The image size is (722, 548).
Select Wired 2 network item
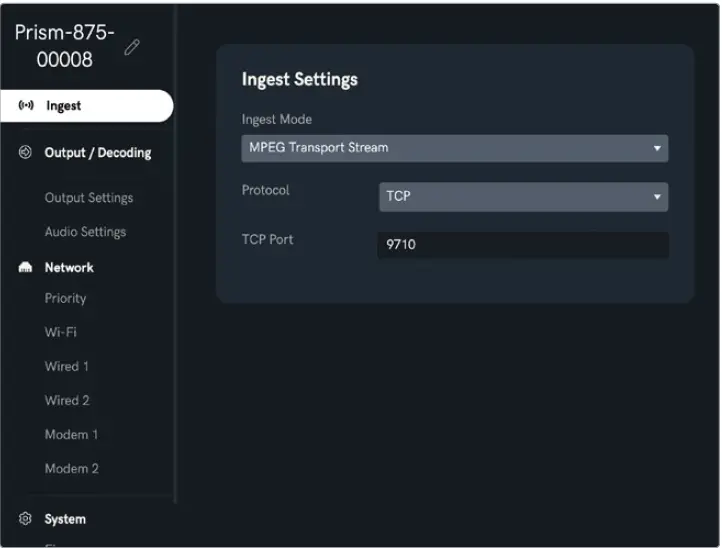67,400
